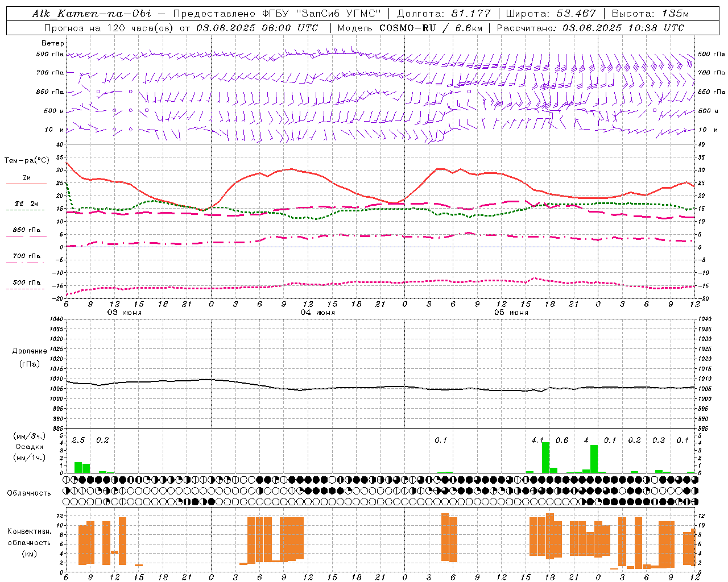Click the 2.5 precipitation total value
This screenshot has width=728, height=582.
78,440
